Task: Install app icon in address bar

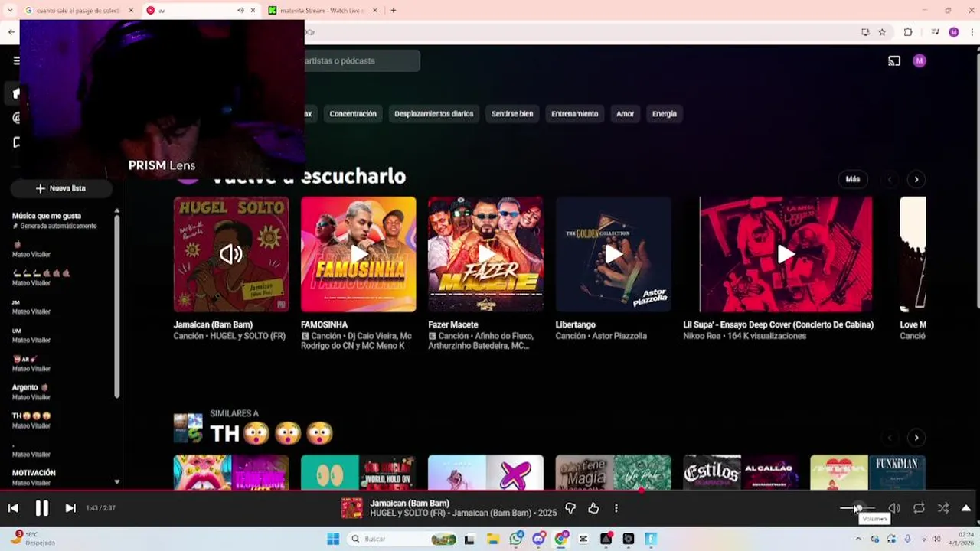Action: coord(865,32)
